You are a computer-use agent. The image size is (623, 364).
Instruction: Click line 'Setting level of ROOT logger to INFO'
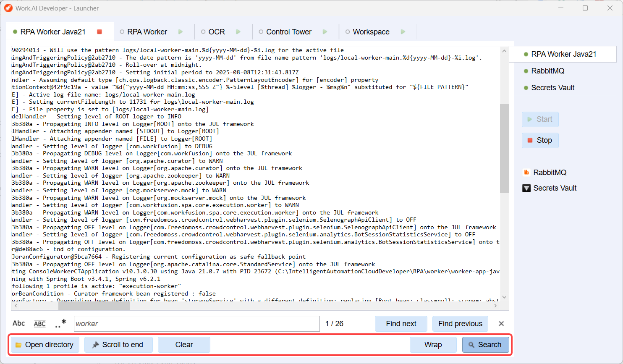[x=97, y=117]
